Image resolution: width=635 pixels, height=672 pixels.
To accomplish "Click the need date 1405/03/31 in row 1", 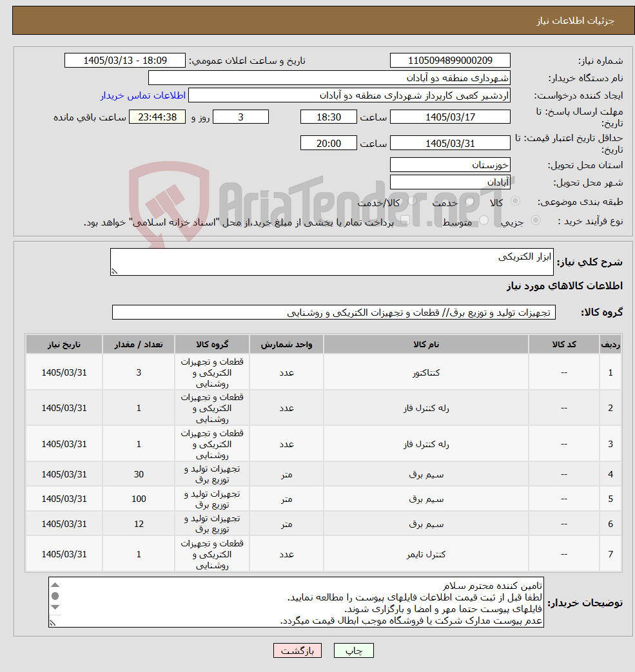I will coord(64,373).
